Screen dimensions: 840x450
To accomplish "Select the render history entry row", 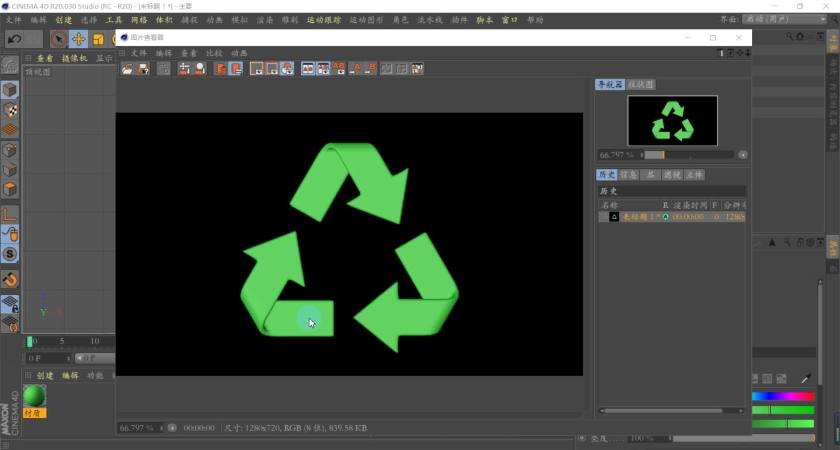I will pos(672,217).
